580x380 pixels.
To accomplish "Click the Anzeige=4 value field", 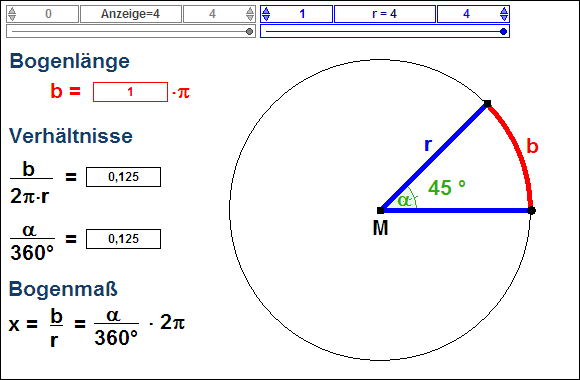I will (131, 14).
